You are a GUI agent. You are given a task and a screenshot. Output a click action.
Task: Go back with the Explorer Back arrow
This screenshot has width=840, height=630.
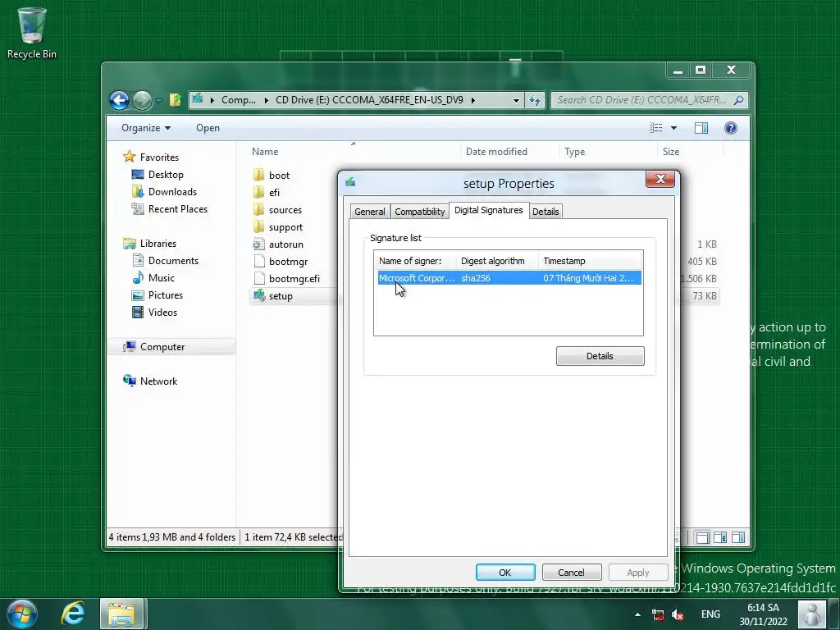[x=119, y=100]
